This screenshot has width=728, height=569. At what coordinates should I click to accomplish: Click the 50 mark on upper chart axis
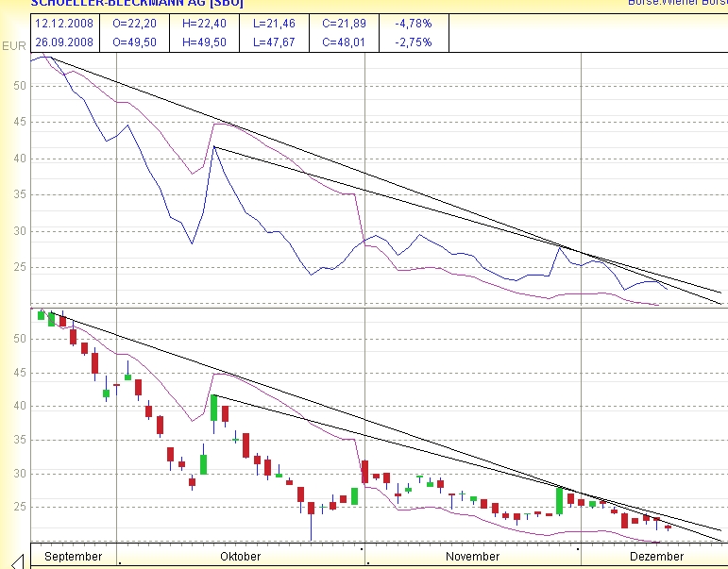19,86
